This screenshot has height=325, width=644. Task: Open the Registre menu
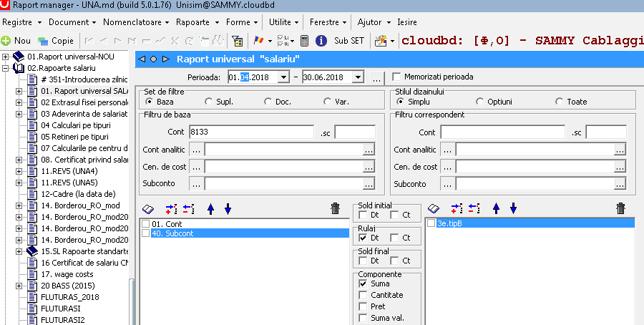tap(21, 22)
